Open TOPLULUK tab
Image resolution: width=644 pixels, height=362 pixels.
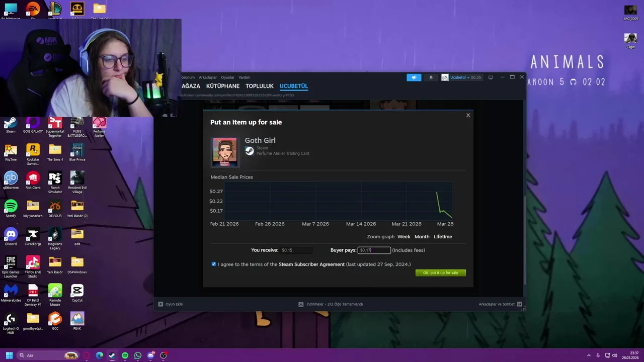(x=260, y=86)
